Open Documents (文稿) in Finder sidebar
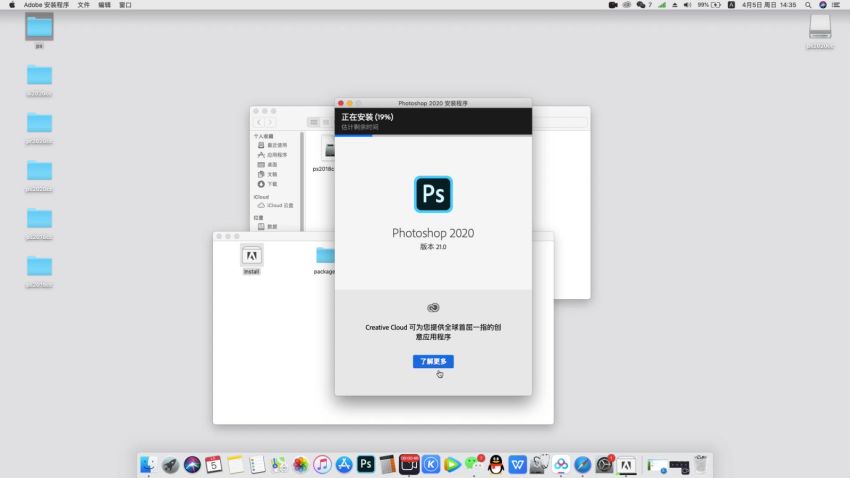 [267, 175]
